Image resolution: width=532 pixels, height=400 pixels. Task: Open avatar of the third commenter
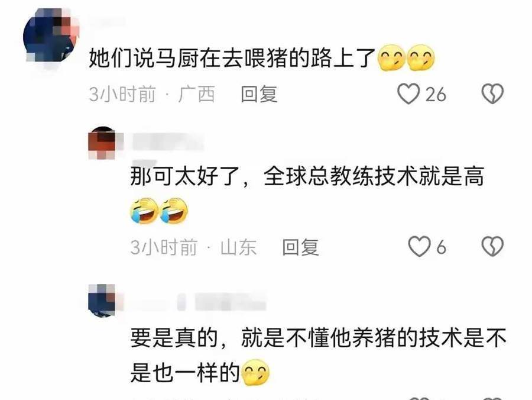click(102, 301)
